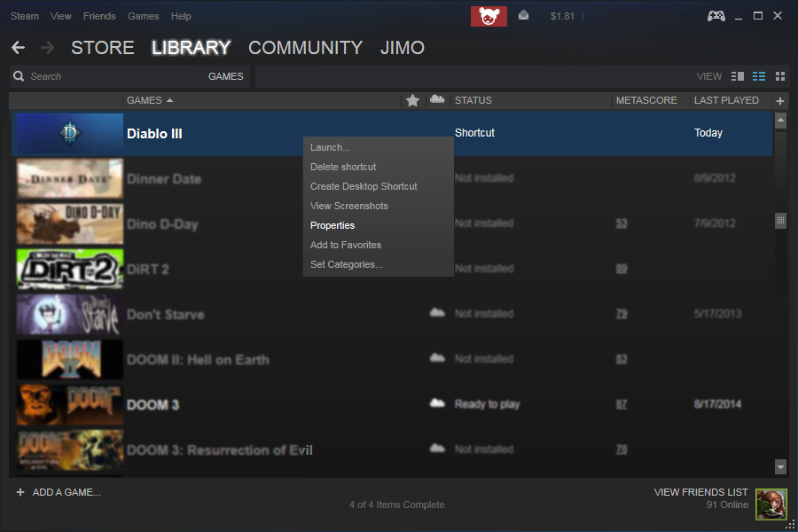Screen dimensions: 798x532
Task: Select DOOM 3: Resurrection of Evil title
Action: pyautogui.click(x=219, y=450)
